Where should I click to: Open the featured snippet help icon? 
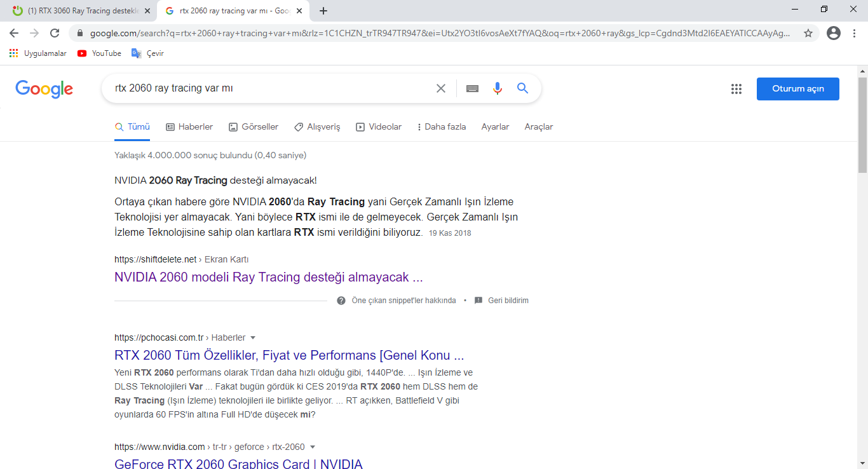pyautogui.click(x=341, y=301)
